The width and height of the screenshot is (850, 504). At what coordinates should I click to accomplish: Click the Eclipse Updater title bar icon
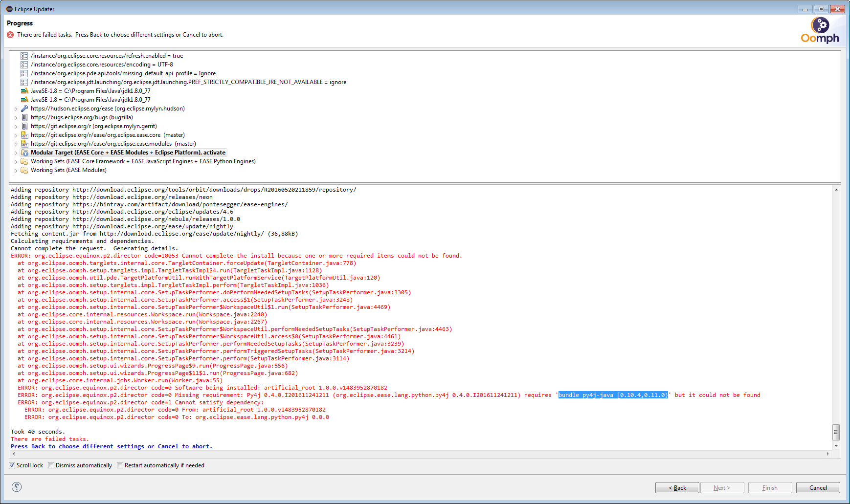click(x=9, y=9)
